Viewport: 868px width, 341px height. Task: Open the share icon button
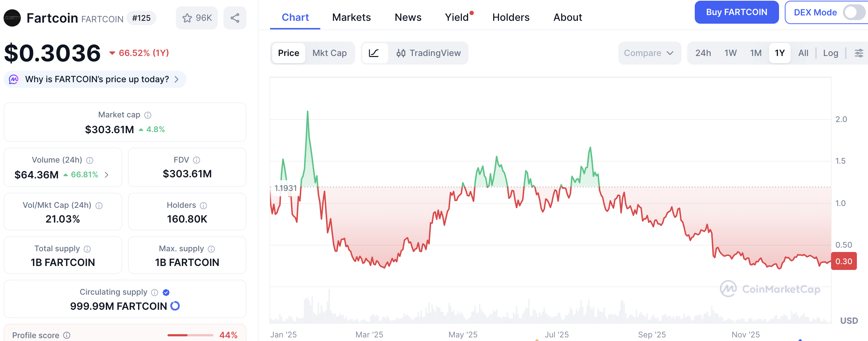(235, 18)
